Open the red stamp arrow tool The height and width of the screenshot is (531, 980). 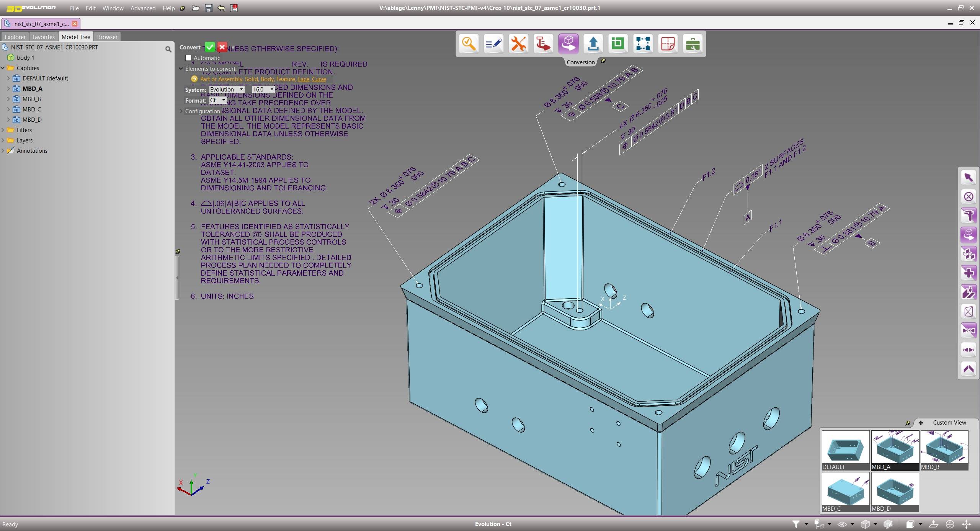pyautogui.click(x=543, y=44)
